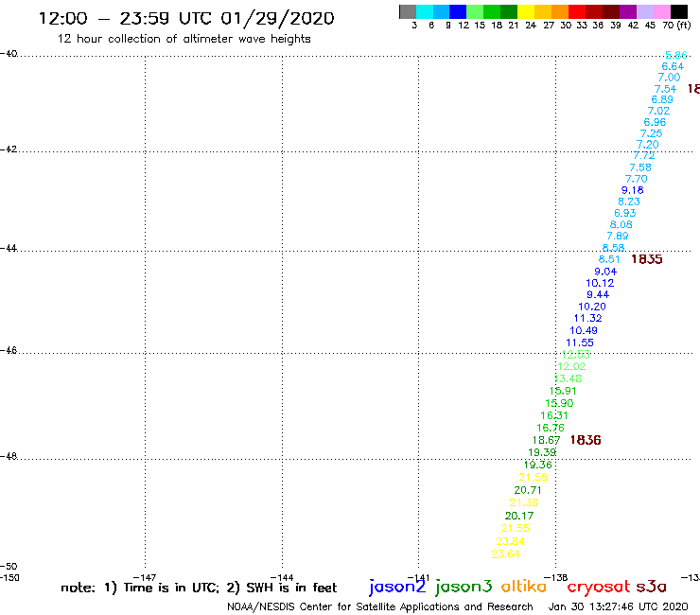Click the cyan swatch in the color legend
This screenshot has height=615, width=700.
click(425, 11)
